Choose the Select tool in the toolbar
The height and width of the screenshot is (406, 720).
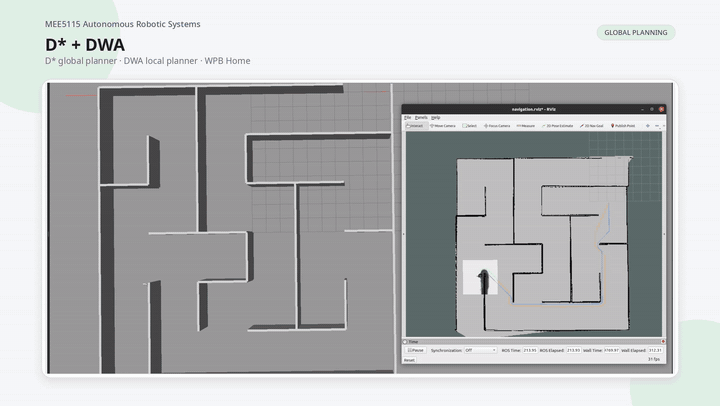click(x=470, y=126)
